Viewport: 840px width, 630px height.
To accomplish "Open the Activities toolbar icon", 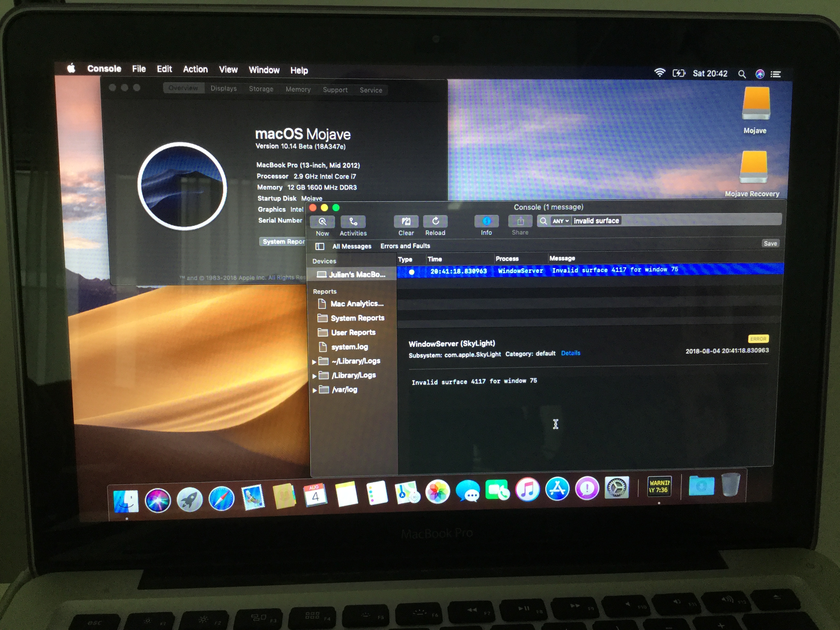I will pos(353,222).
